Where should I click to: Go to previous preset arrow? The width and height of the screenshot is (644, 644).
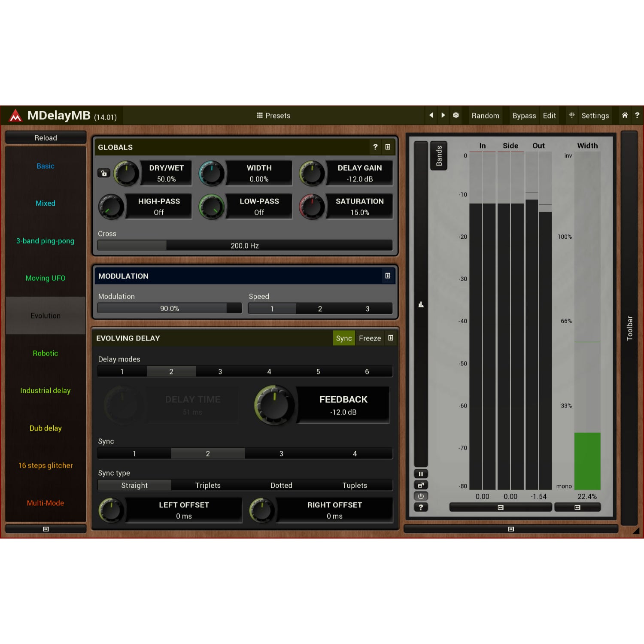431,115
